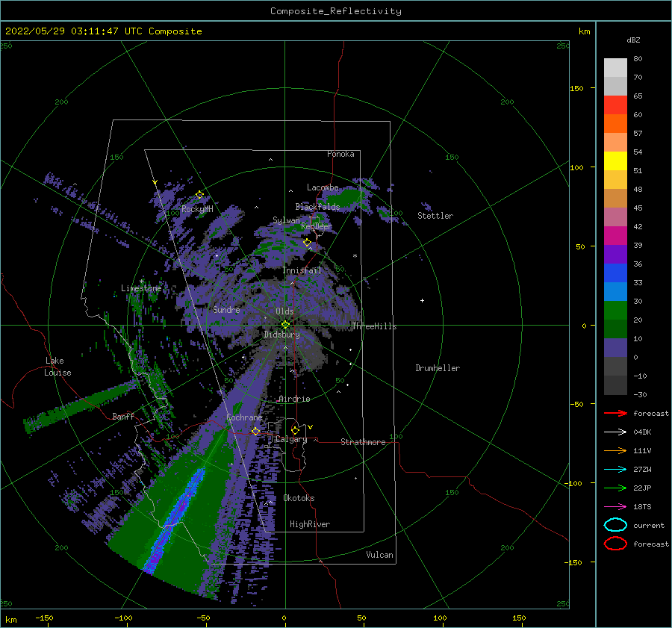
Task: Click the Composite_Reflectivity title
Action: [336, 11]
